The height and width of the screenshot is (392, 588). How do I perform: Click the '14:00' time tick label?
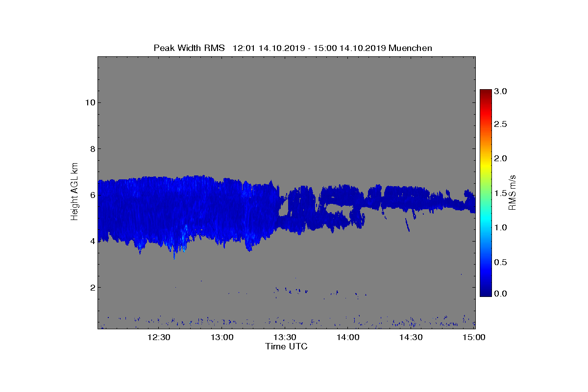coord(348,337)
